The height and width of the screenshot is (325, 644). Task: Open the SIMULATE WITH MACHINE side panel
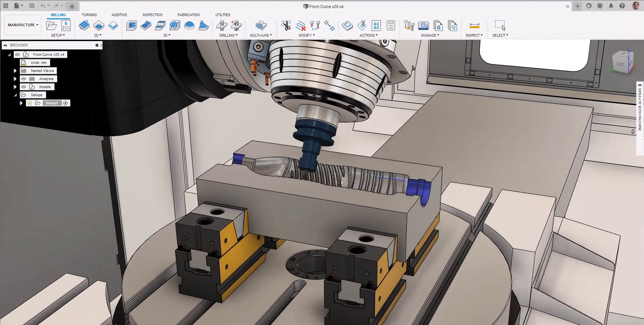[640, 107]
